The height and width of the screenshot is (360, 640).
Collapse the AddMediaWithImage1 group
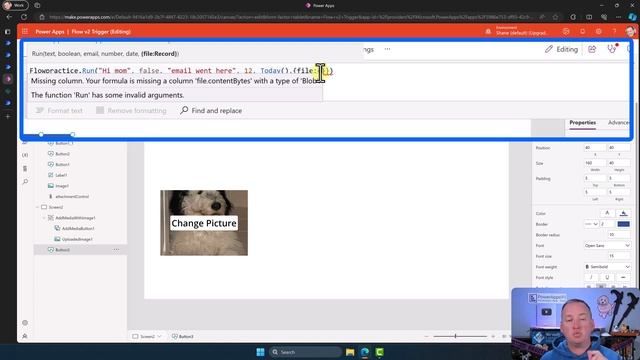44,218
